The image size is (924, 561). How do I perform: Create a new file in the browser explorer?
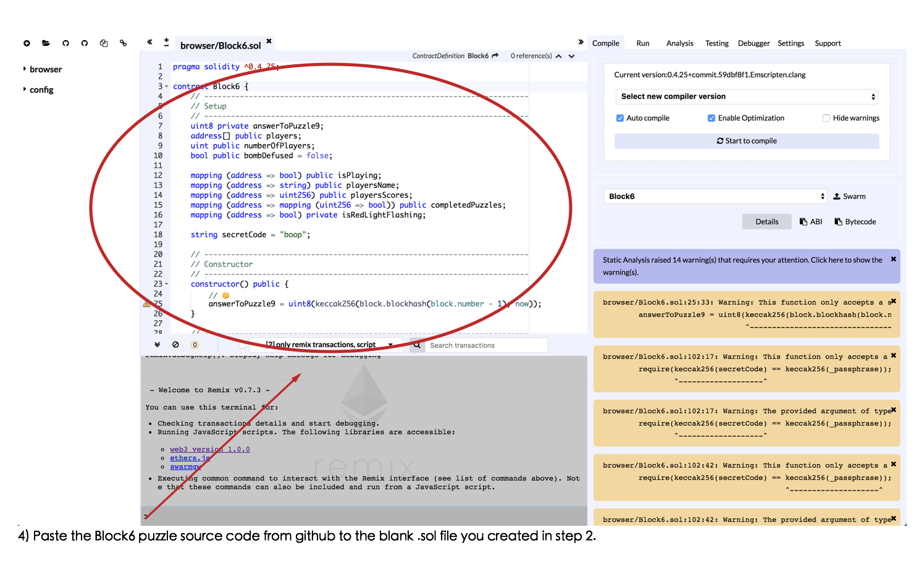click(x=27, y=43)
